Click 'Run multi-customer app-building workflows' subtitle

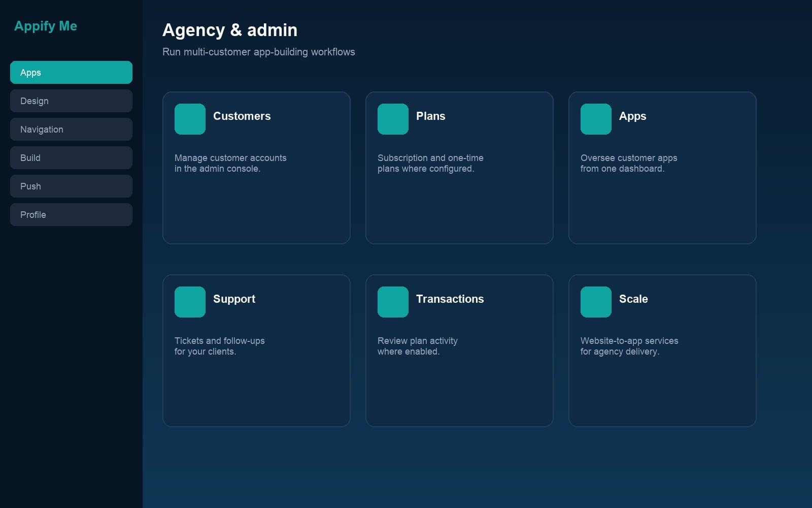coord(259,52)
